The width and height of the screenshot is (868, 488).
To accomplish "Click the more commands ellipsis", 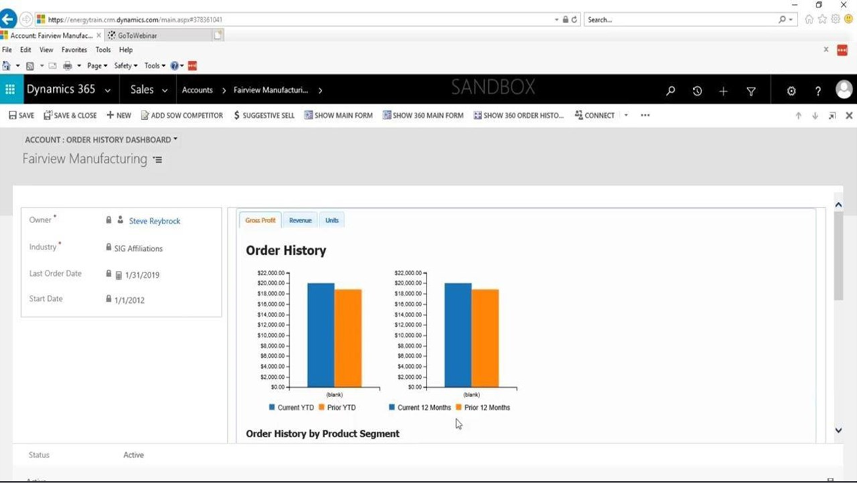I will coord(645,115).
